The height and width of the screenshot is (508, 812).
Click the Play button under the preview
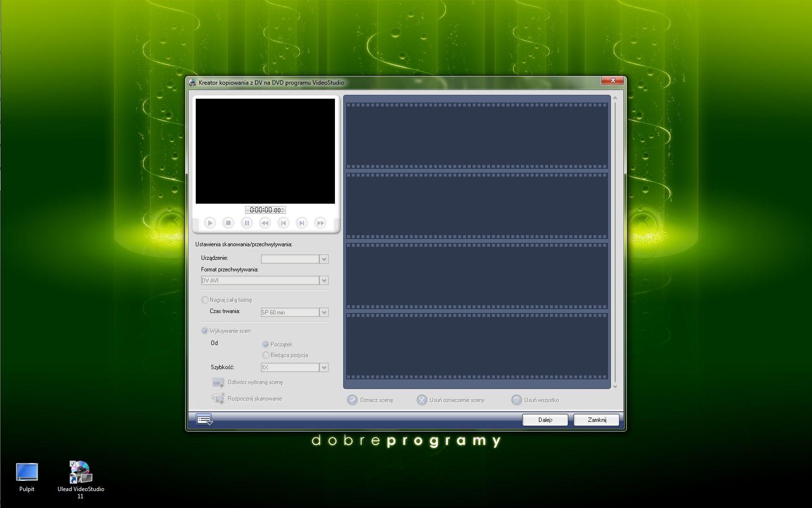210,223
